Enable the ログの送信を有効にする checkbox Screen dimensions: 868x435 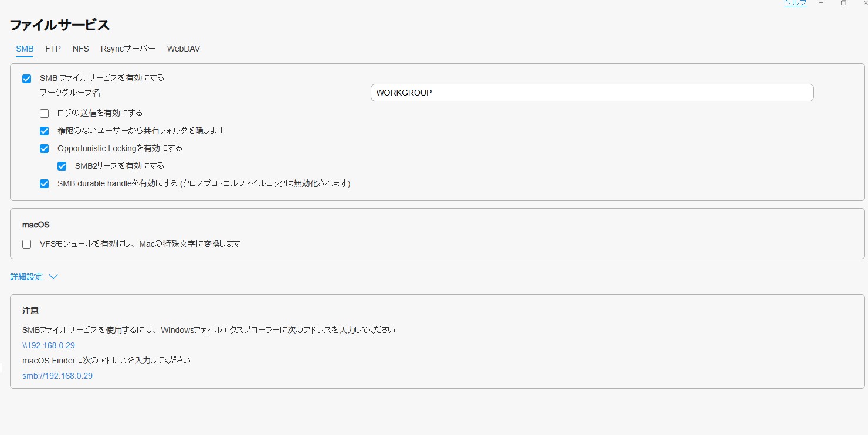pyautogui.click(x=45, y=114)
